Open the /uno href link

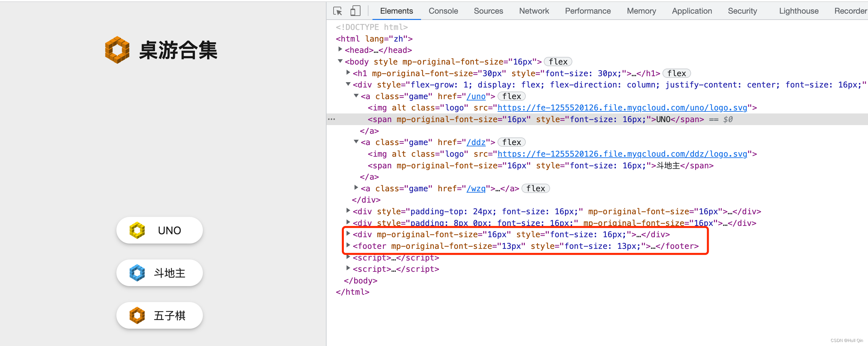click(x=476, y=96)
